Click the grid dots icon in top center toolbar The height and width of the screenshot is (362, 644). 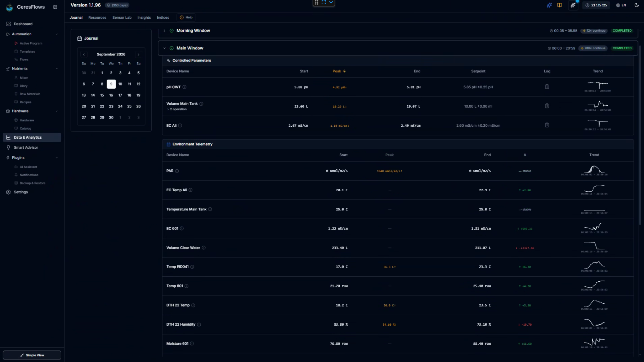(317, 3)
